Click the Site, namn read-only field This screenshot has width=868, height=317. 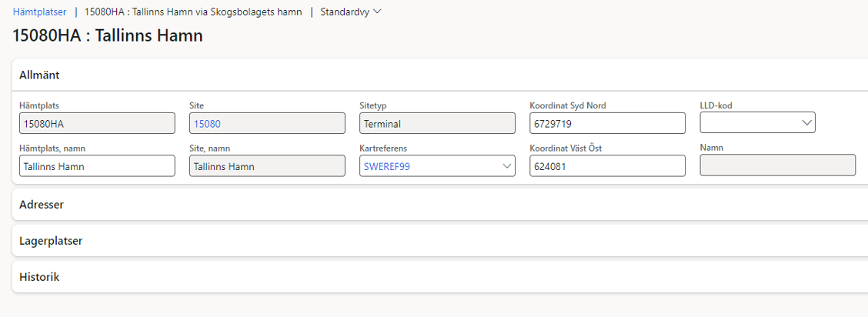(x=266, y=166)
